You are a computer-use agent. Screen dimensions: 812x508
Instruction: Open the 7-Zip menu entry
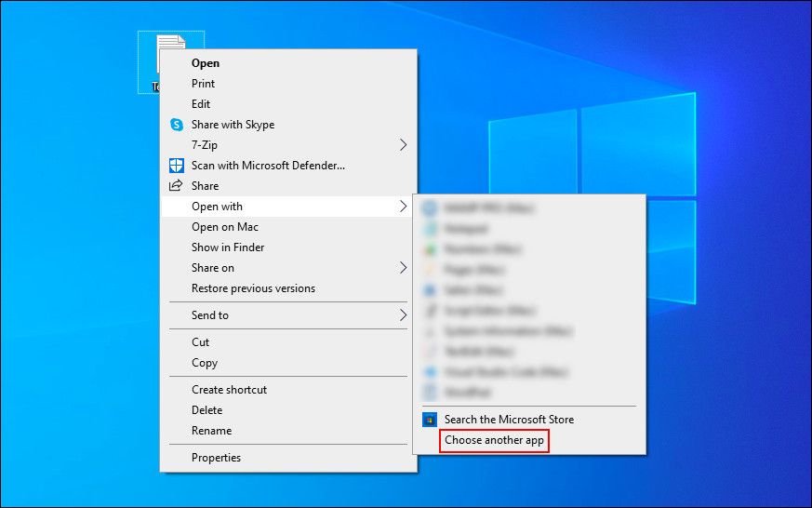click(x=288, y=145)
